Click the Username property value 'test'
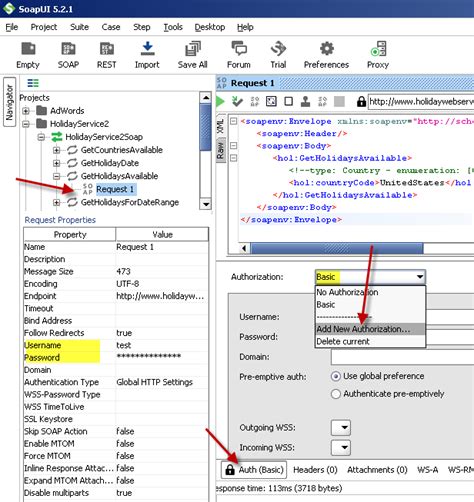 point(162,345)
